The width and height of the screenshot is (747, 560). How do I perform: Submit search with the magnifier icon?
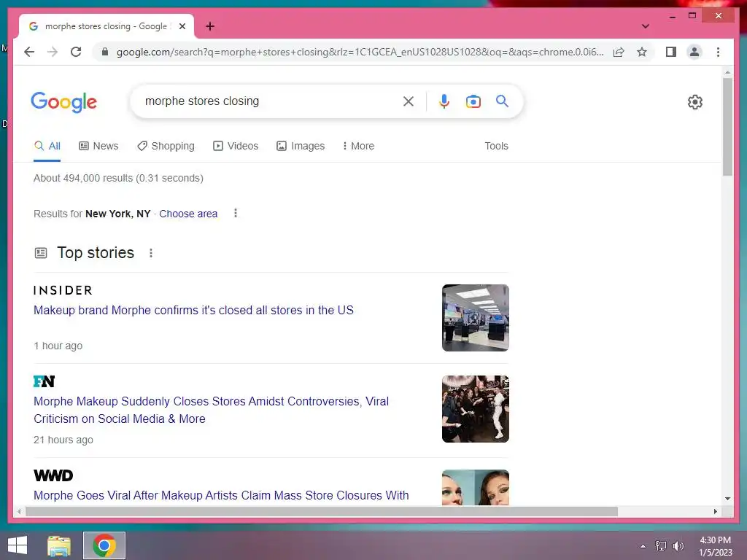pos(502,101)
